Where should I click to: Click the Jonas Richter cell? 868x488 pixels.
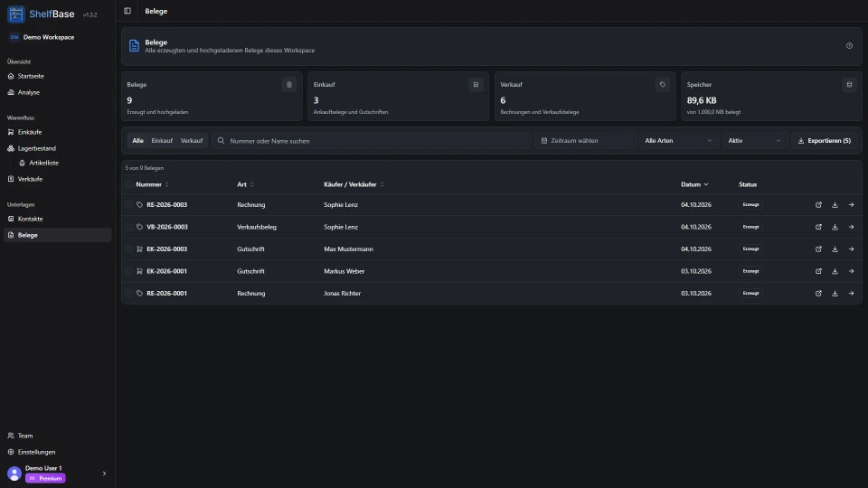coord(342,293)
